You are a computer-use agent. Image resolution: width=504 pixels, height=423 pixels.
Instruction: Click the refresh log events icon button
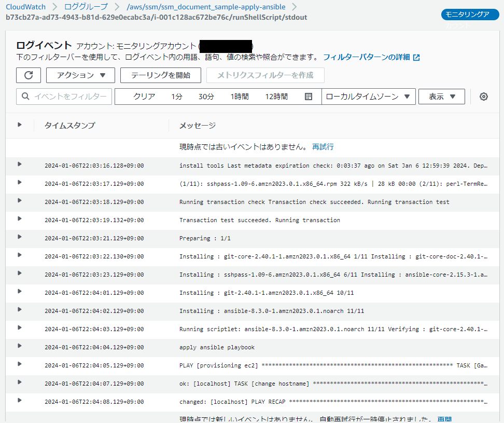coord(29,75)
